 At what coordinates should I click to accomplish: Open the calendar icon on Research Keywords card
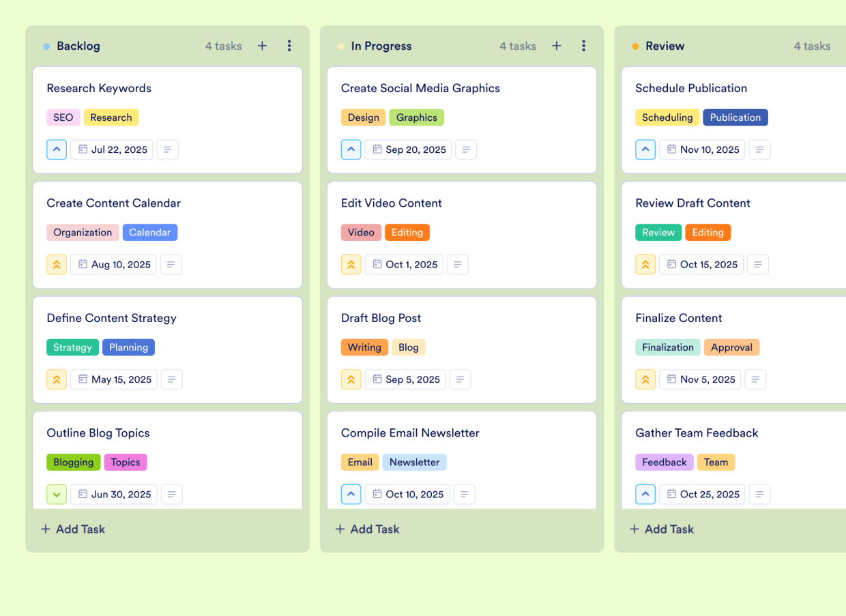click(x=83, y=149)
